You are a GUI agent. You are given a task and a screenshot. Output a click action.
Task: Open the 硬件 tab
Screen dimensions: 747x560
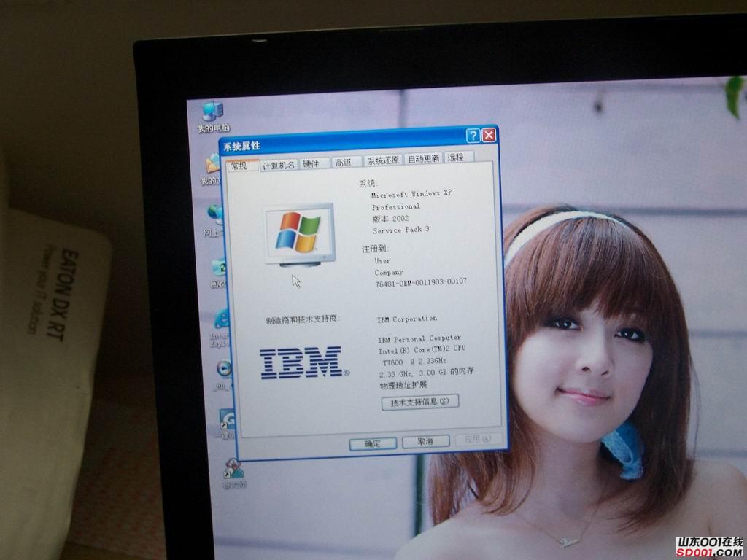312,163
